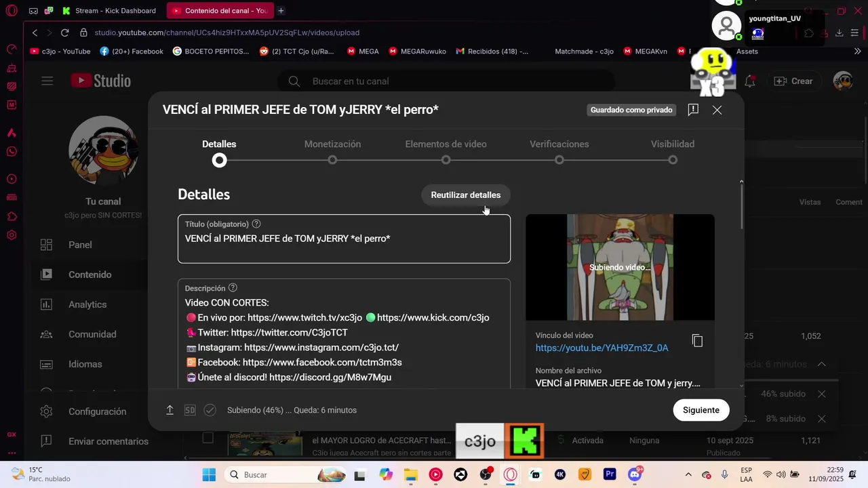The width and height of the screenshot is (868, 488).
Task: Open Premiere Pro from the taskbar
Action: point(610,474)
